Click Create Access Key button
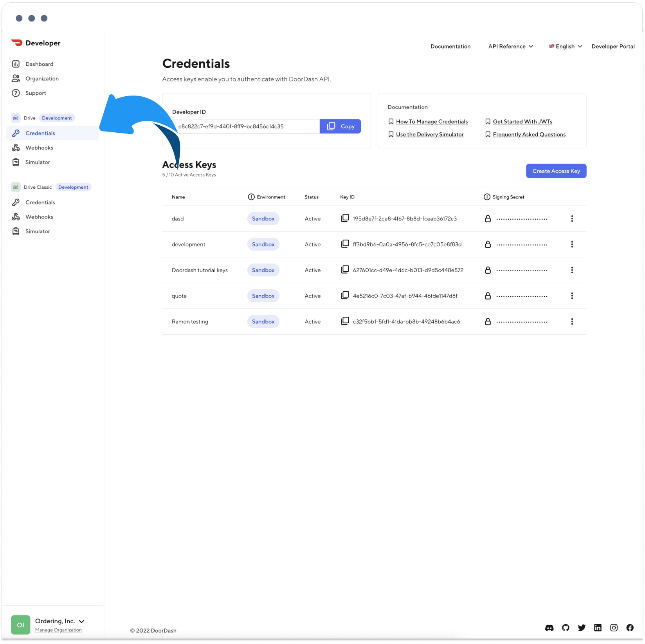 [556, 171]
